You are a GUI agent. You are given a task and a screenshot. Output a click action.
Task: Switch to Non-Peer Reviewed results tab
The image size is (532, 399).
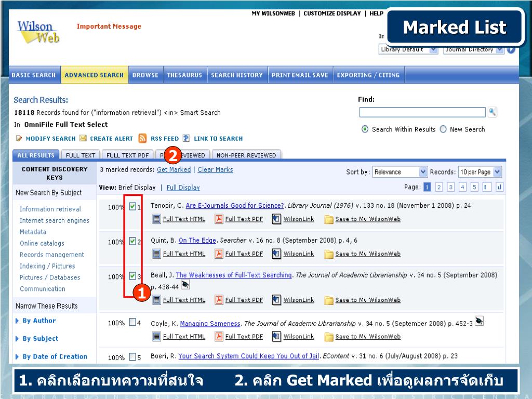click(246, 155)
